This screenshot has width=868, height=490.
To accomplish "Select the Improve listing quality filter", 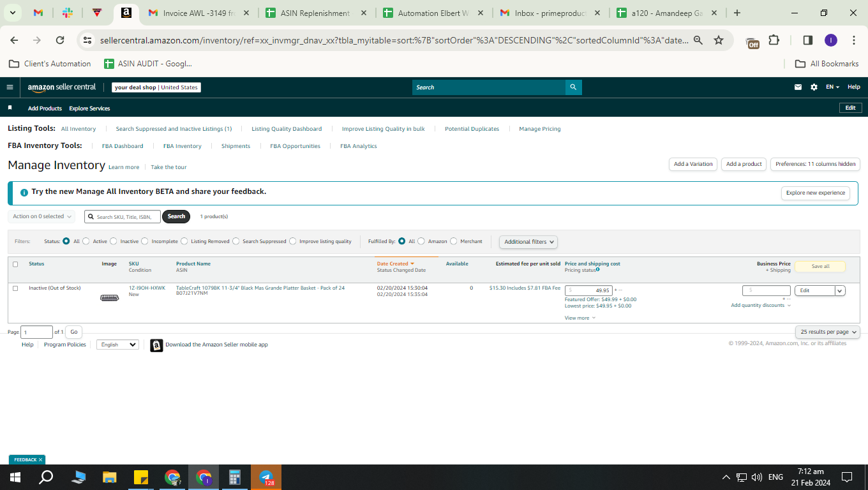I will 293,241.
